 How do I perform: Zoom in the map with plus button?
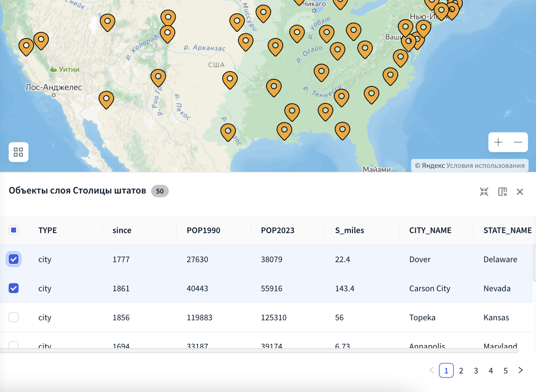click(498, 142)
